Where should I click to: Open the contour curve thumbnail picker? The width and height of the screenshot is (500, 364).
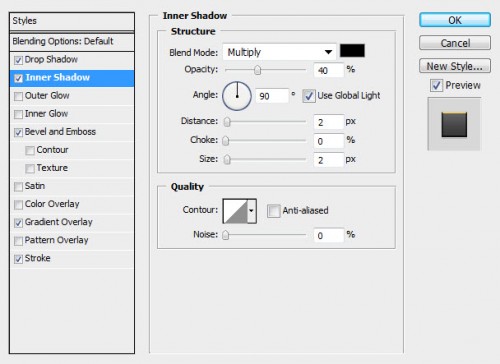click(235, 211)
